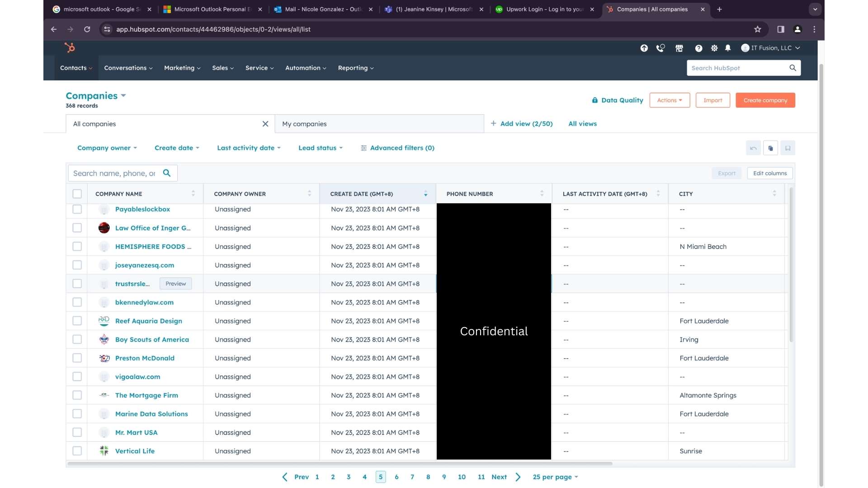Open the settings gear icon
Image resolution: width=868 pixels, height=488 pixels.
coord(714,48)
